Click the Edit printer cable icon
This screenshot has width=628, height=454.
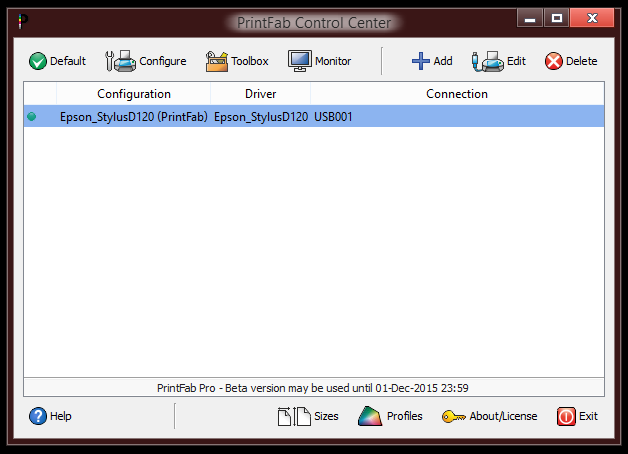(x=487, y=61)
